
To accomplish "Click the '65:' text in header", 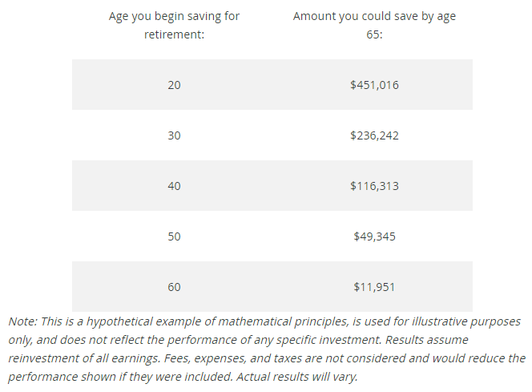I will 374,34.
